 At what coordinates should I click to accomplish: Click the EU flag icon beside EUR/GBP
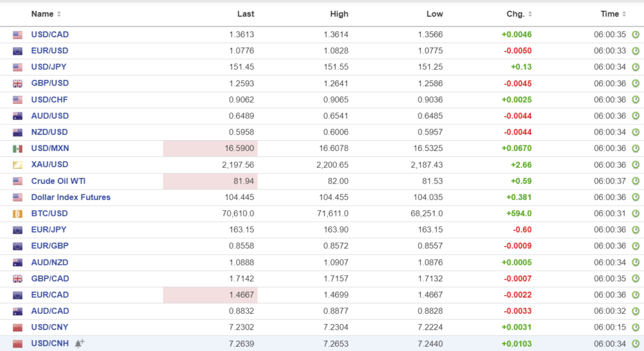click(x=18, y=246)
